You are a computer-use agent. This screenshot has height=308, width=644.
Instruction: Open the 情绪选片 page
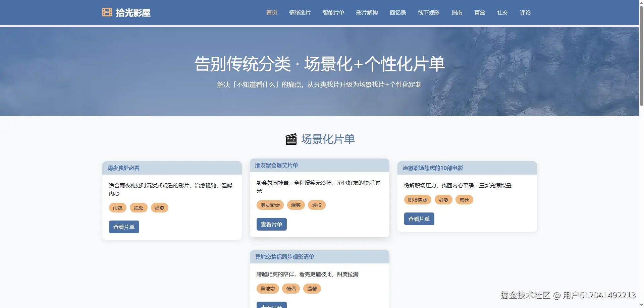300,12
